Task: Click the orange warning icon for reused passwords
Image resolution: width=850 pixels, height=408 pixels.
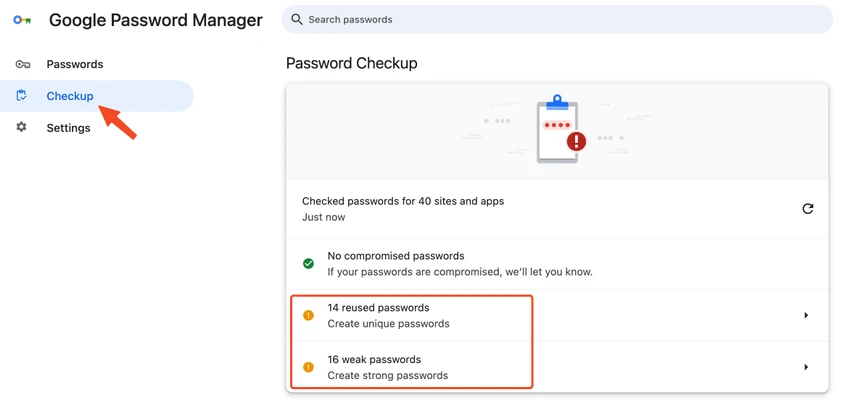Action: (308, 315)
